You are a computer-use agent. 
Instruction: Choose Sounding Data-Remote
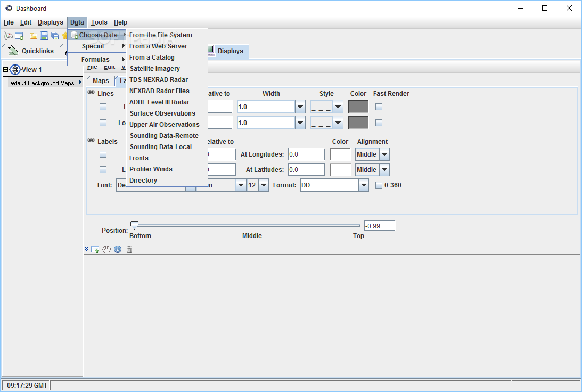167,135
